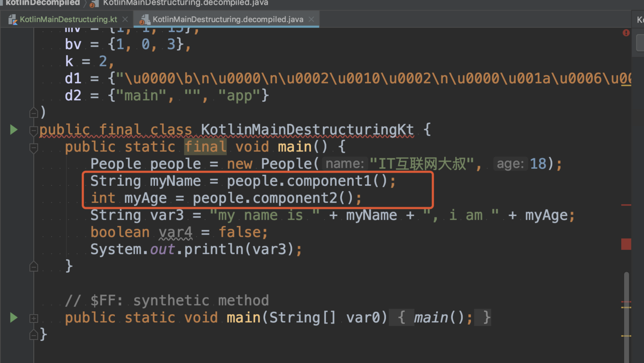Click yellow warning stripe marker near bottom
Viewport: 644px width, 363px height.
coord(626,336)
